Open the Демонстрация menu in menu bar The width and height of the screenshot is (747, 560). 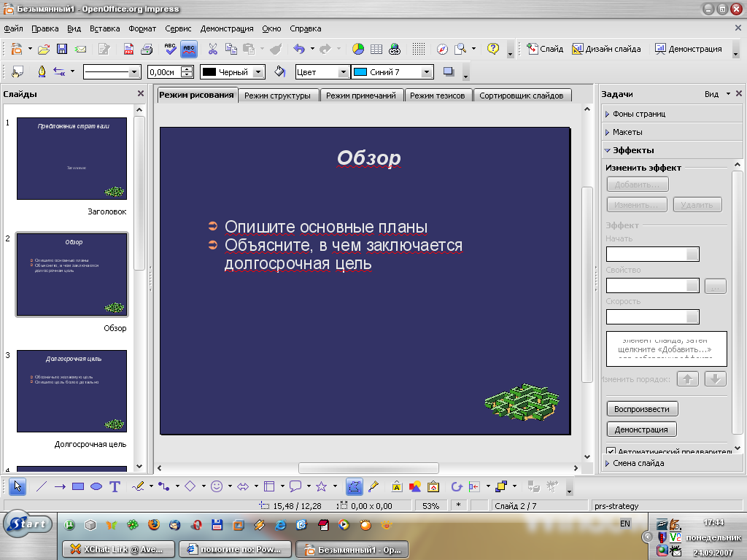click(x=227, y=29)
